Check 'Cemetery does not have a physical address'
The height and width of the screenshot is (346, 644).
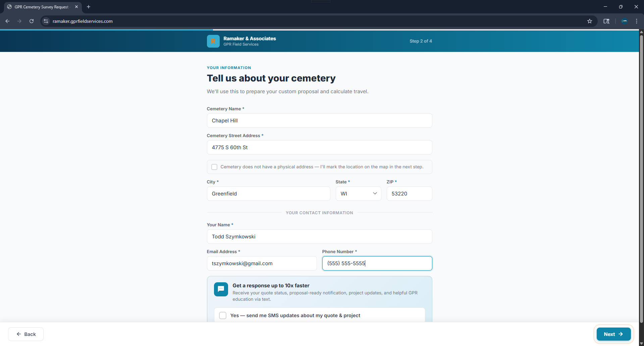pyautogui.click(x=214, y=167)
